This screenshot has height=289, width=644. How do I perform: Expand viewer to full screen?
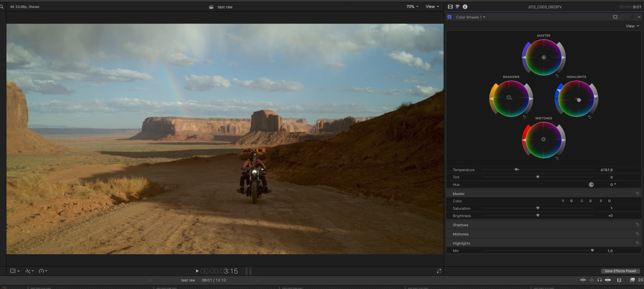(x=439, y=271)
